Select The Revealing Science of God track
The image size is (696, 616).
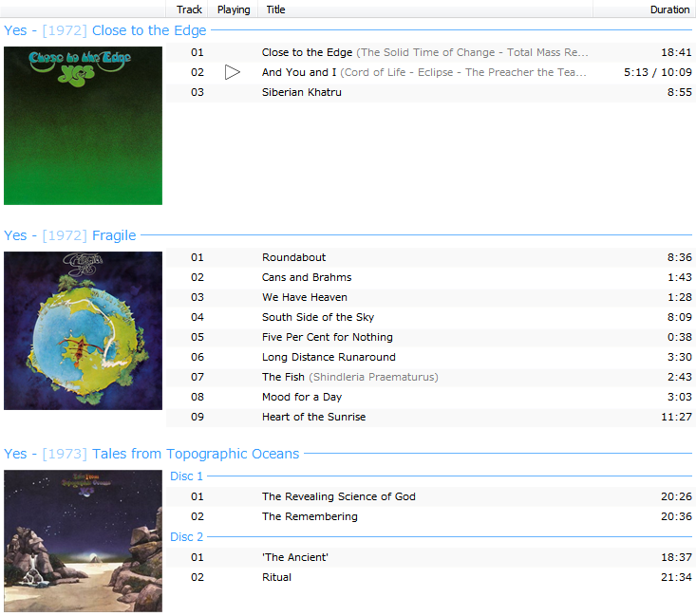pyautogui.click(x=431, y=496)
